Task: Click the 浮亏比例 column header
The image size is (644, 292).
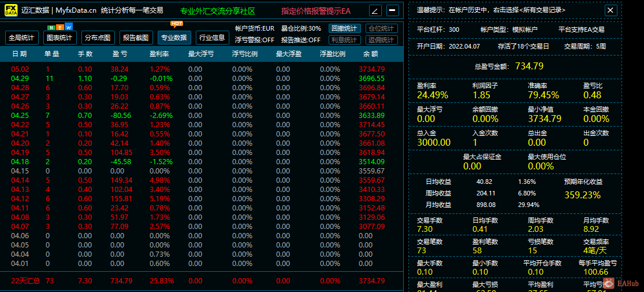Action: (245, 54)
